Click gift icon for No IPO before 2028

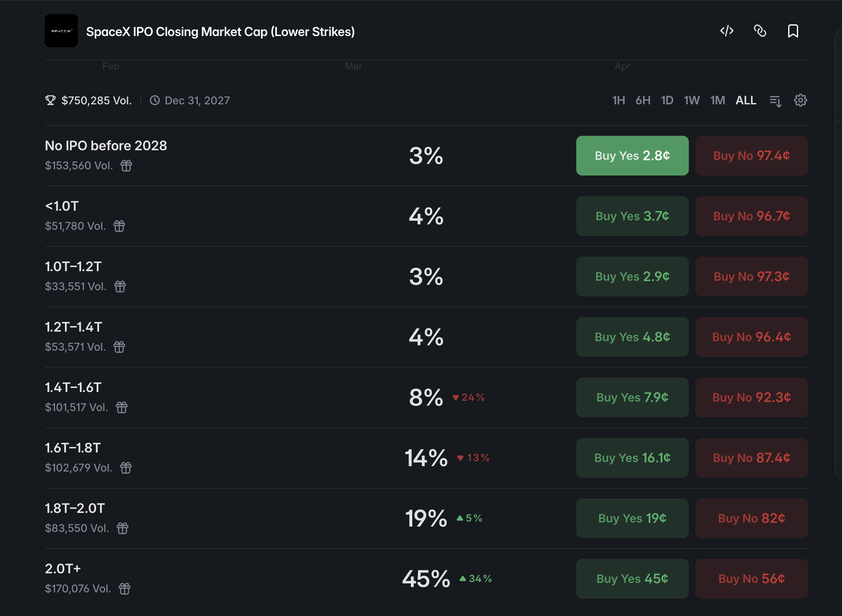[126, 166]
